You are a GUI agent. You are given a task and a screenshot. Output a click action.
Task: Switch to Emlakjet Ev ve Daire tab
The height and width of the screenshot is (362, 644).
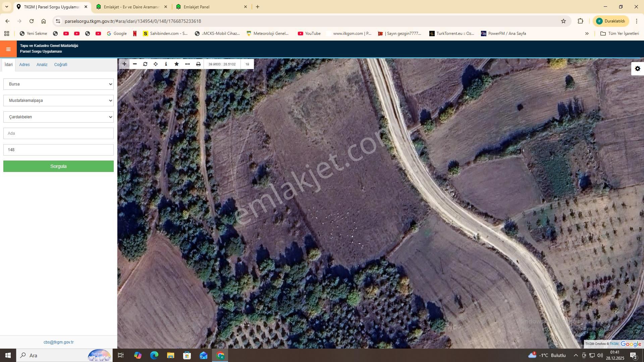click(x=132, y=7)
